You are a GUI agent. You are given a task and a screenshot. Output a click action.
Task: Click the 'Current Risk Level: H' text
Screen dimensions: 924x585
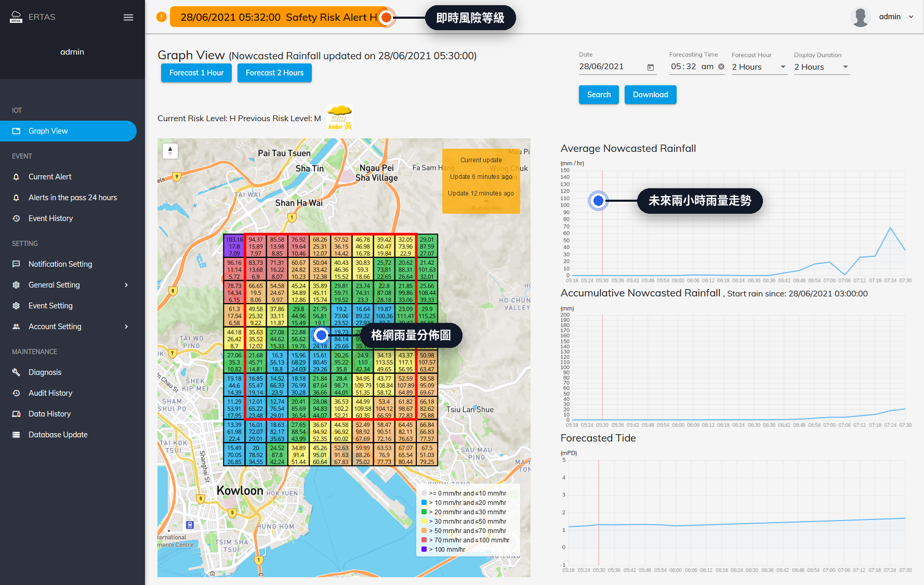click(x=196, y=119)
